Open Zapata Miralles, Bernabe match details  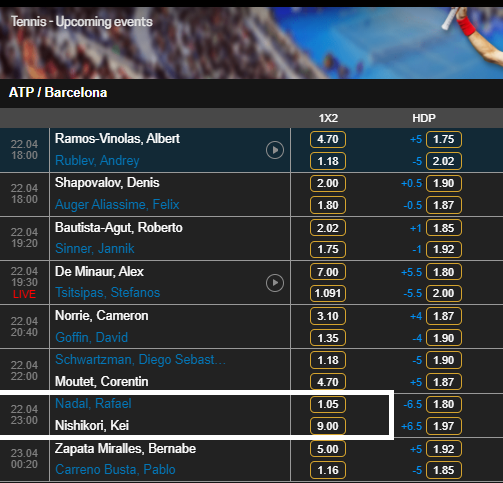(125, 448)
